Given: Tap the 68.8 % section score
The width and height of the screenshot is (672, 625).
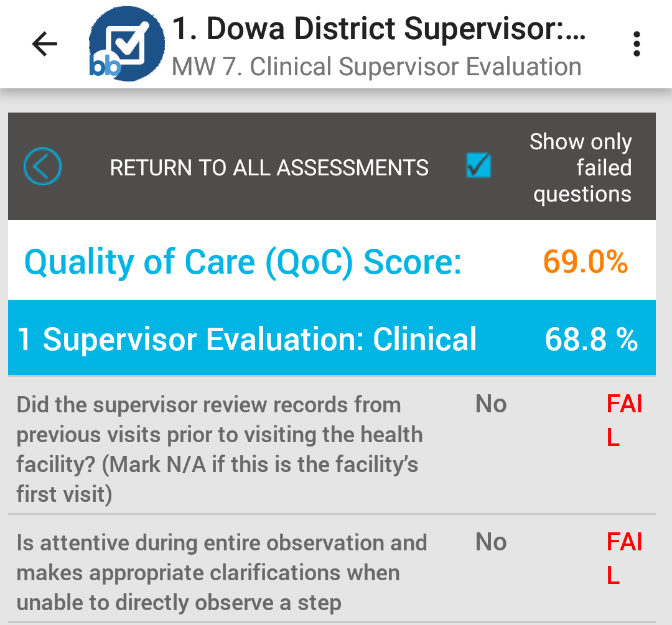Looking at the screenshot, I should 592,340.
